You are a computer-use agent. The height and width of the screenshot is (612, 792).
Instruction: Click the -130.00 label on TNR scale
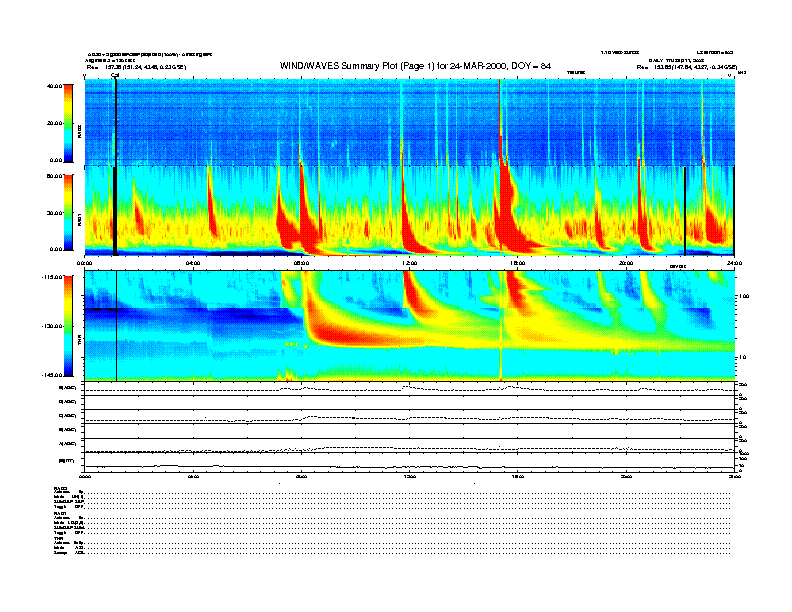point(52,326)
